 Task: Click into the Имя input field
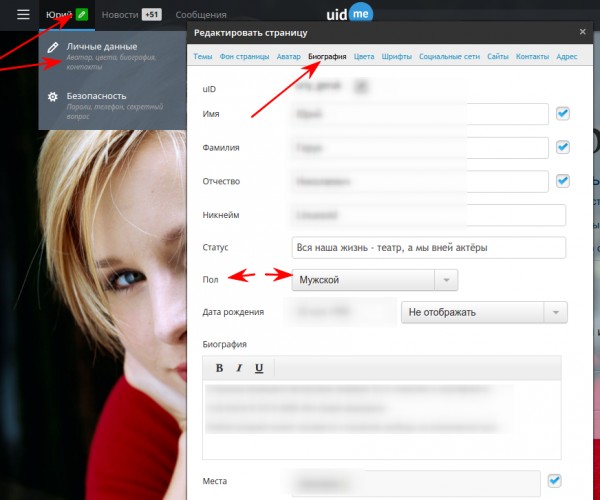click(x=420, y=114)
